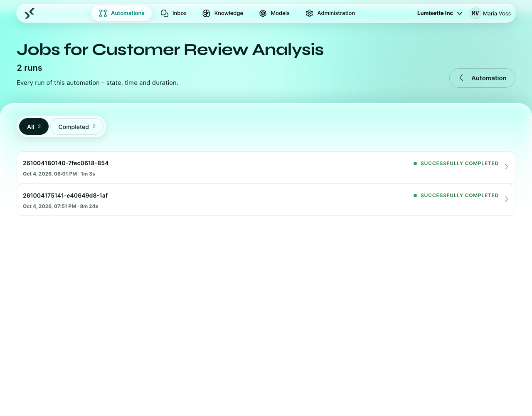The width and height of the screenshot is (532, 416).
Task: Navigate to the Models page
Action: tap(274, 13)
